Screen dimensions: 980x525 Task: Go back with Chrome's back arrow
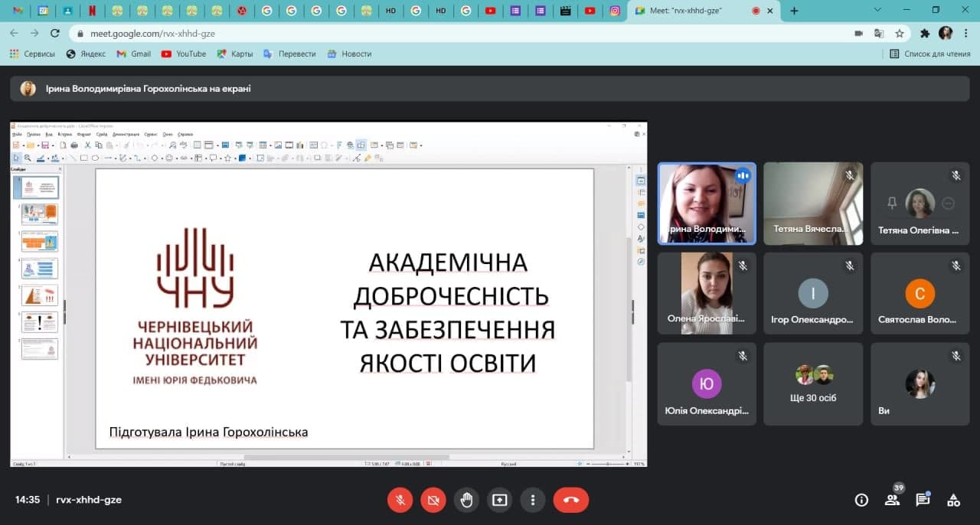(14, 33)
